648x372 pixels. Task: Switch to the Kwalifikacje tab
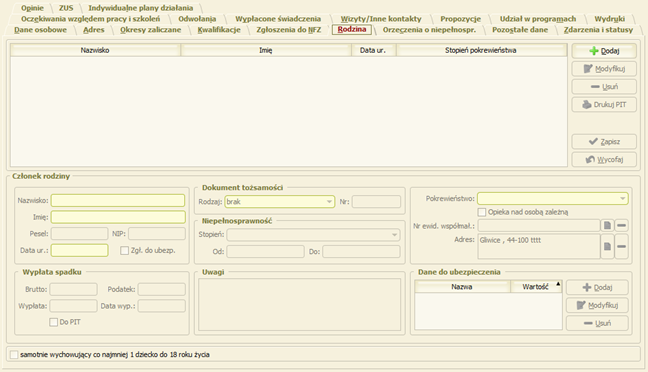(x=219, y=30)
